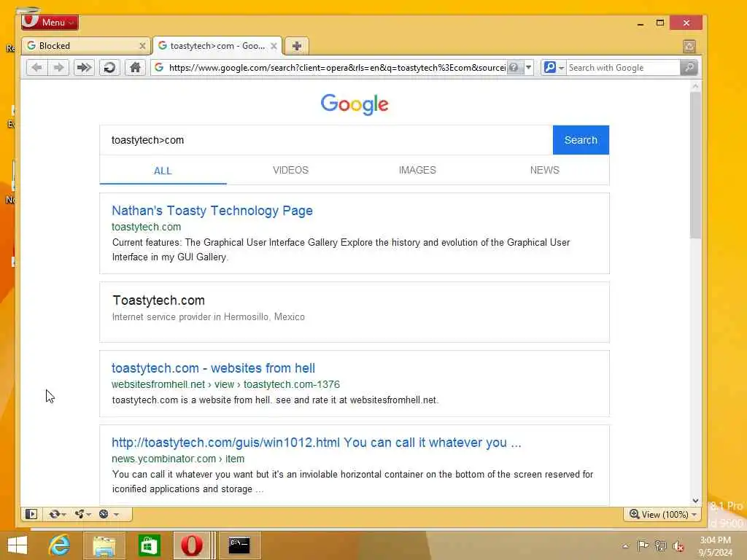Screen dimensions: 747x560
Task: Click the Fast Forward button
Action: (84, 68)
